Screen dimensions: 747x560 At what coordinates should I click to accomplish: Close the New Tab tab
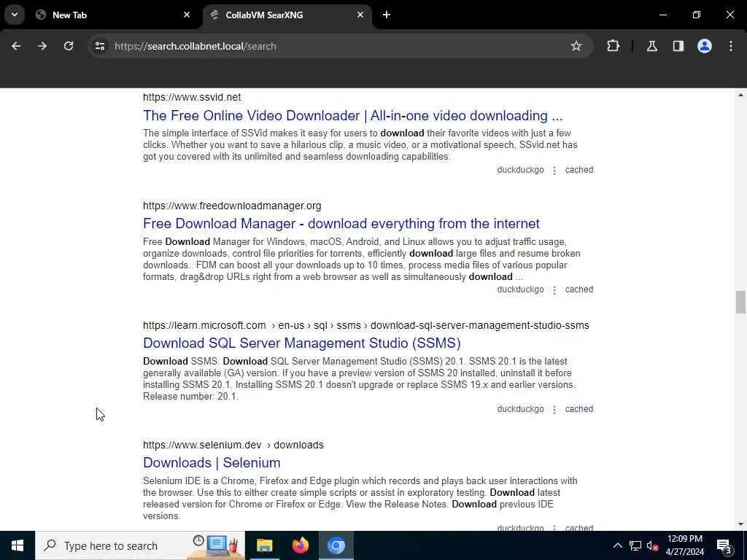187,15
